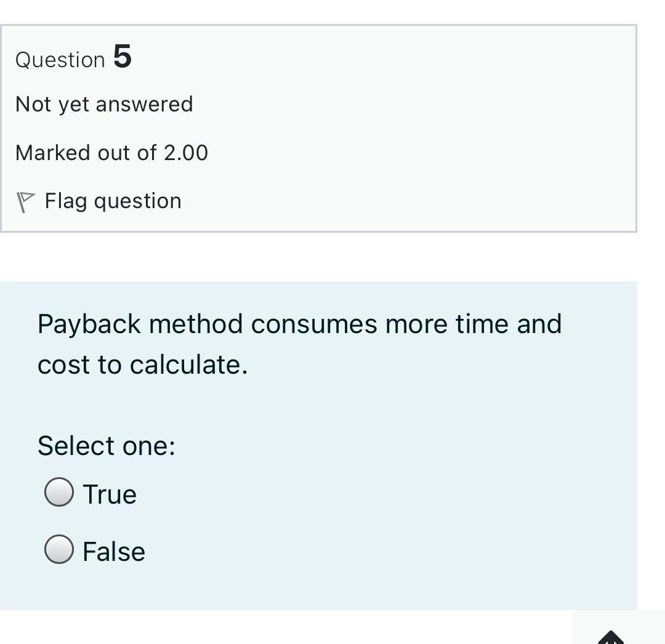The width and height of the screenshot is (665, 644).
Task: Click the Select one prompt text
Action: coord(107,445)
